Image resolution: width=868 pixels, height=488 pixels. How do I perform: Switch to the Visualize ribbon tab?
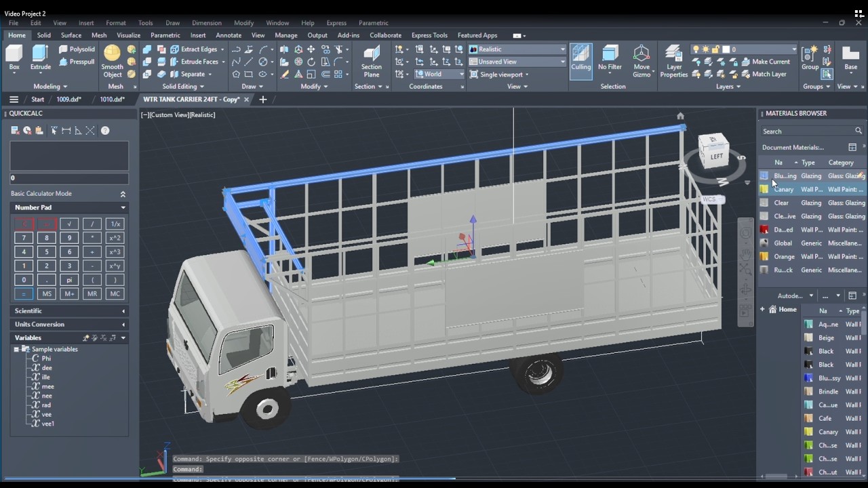coord(128,35)
